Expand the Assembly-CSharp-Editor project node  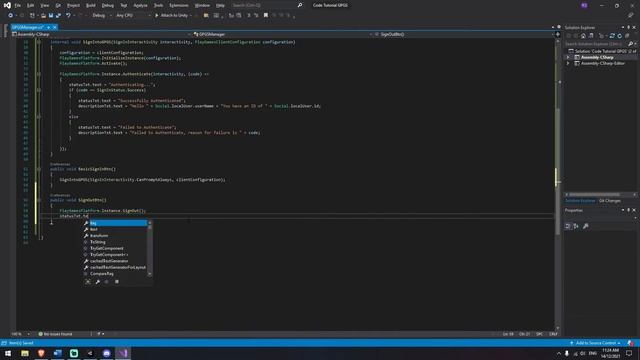click(x=568, y=64)
